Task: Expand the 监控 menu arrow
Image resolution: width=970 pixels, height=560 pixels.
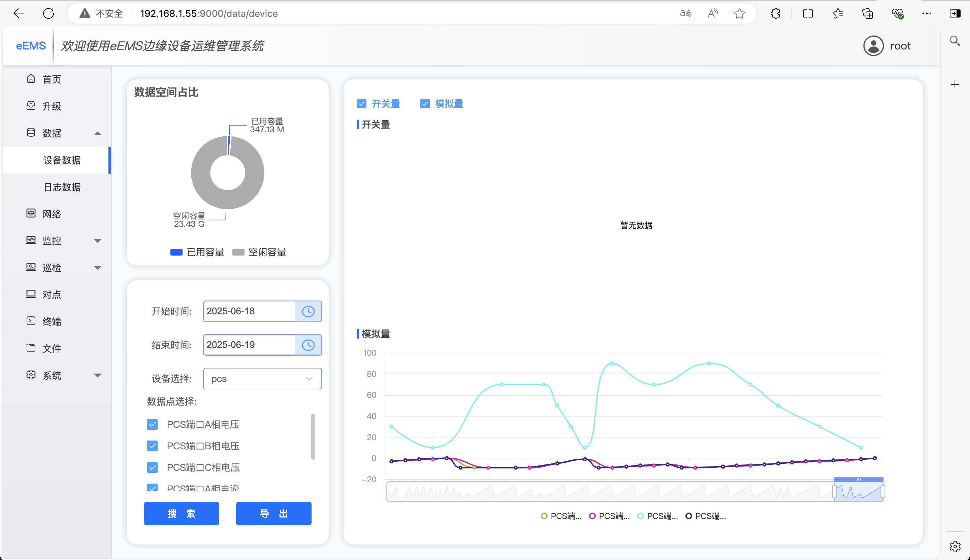Action: [97, 241]
